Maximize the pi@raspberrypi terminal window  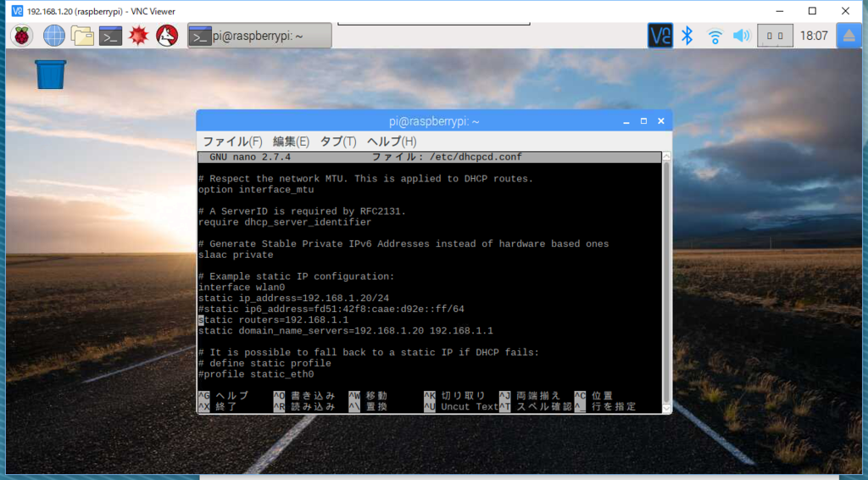click(643, 121)
